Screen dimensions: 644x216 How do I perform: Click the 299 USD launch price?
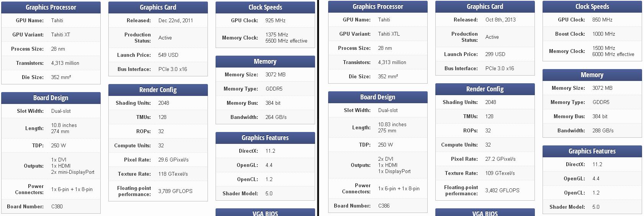coord(495,54)
